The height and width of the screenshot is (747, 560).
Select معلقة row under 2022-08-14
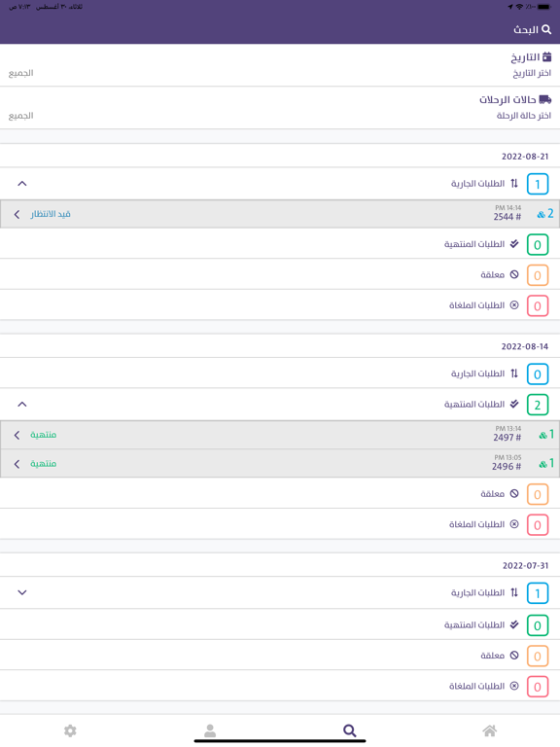click(x=280, y=493)
